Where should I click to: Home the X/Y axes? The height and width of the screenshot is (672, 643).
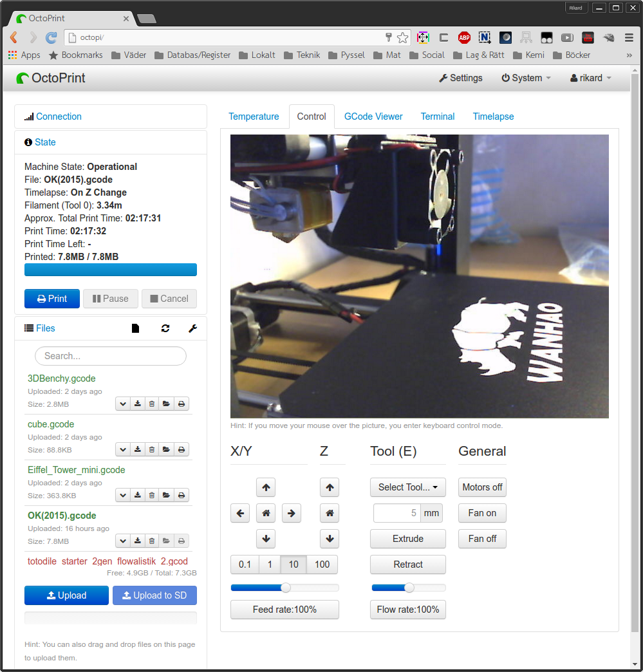coord(266,513)
